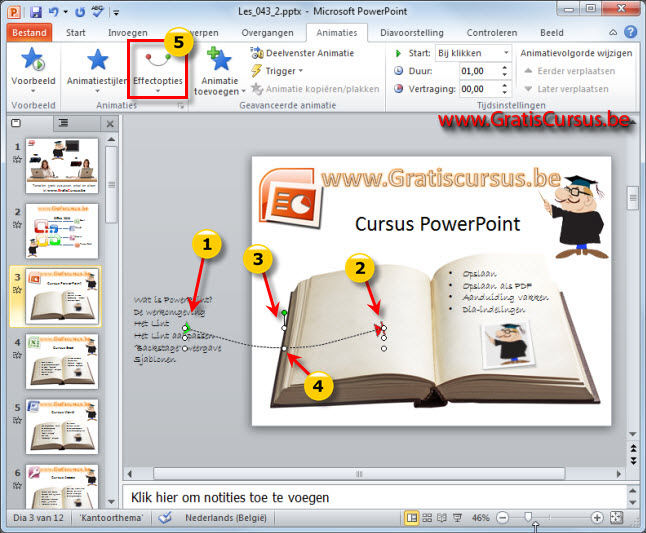
Task: Open the Animatiestijlen gallery
Action: (x=98, y=70)
